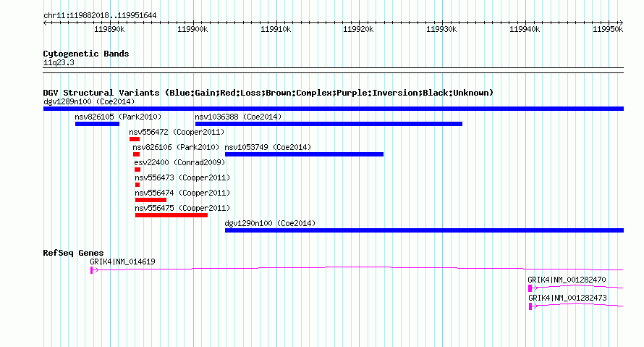Click the nsv1036388 (Coe2014) blue bar
This screenshot has height=347, width=644.
coord(329,124)
